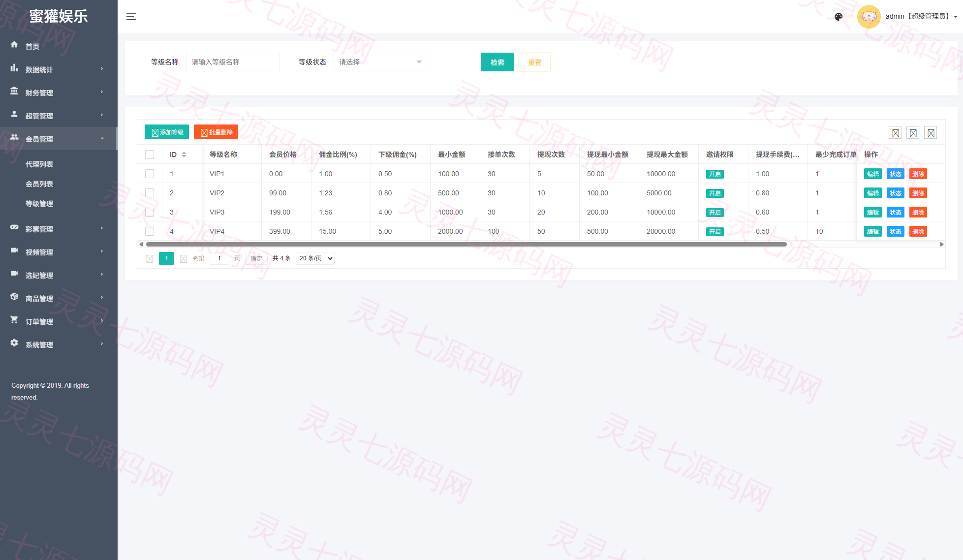
Task: Open the theme palette icon
Action: [839, 17]
